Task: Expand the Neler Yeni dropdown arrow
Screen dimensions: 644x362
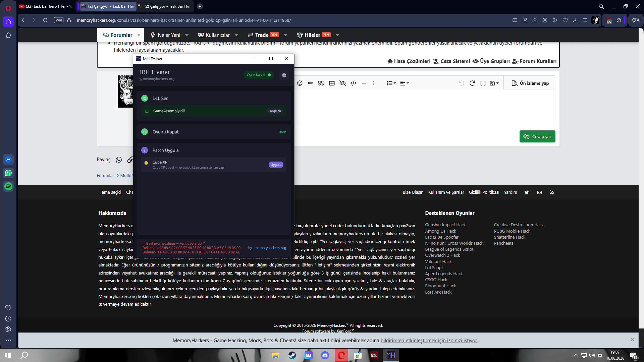Action: (187, 35)
